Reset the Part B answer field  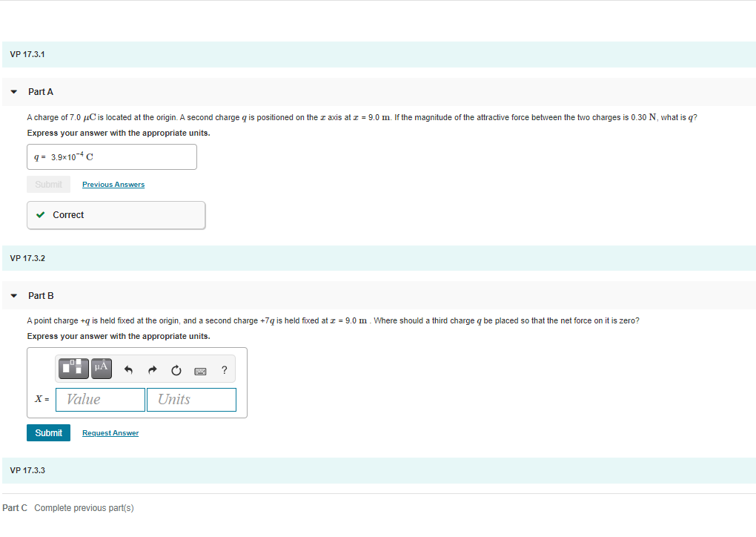pos(176,370)
